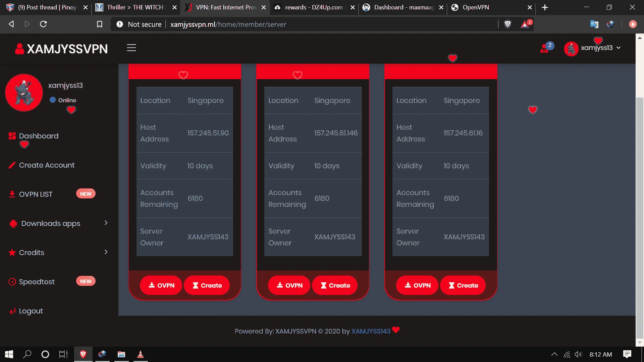The height and width of the screenshot is (362, 644).
Task: Close the VPN Fast Internet tab
Action: (264, 7)
